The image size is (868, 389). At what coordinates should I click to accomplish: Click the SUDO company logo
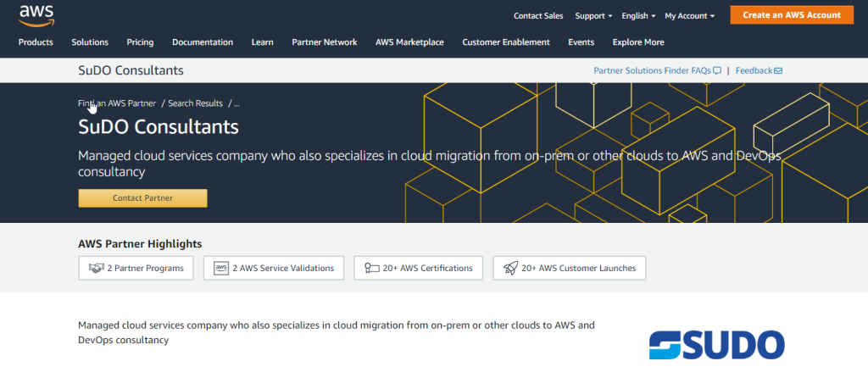point(716,345)
